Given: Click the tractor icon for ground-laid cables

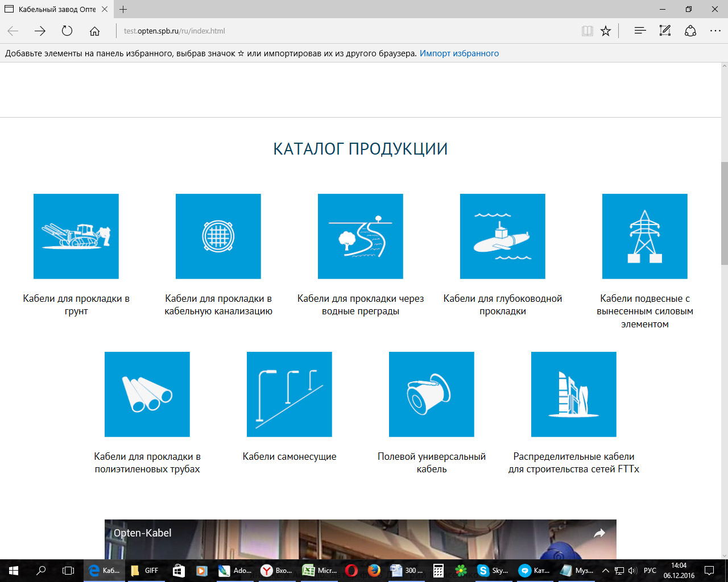Looking at the screenshot, I should coord(76,236).
